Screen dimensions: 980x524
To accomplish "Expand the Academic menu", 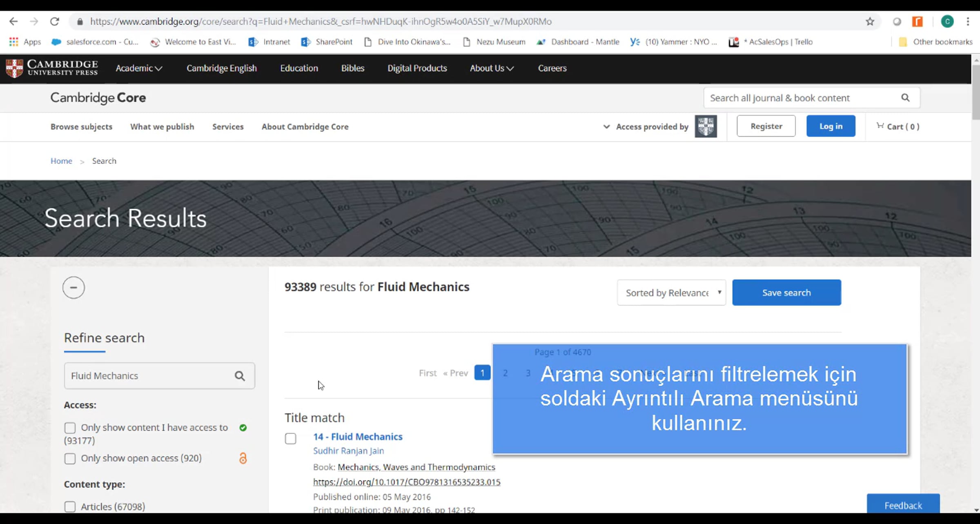I will point(139,68).
